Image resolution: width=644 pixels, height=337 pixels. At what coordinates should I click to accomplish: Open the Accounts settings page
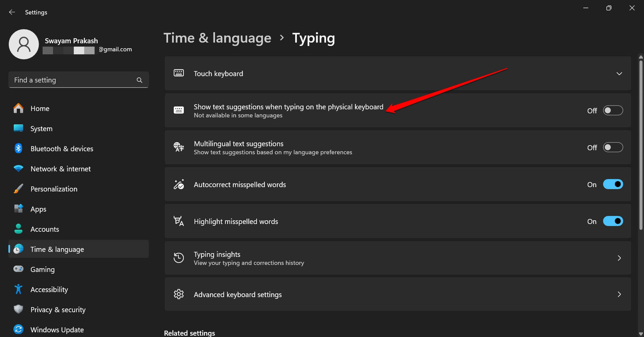click(x=45, y=229)
